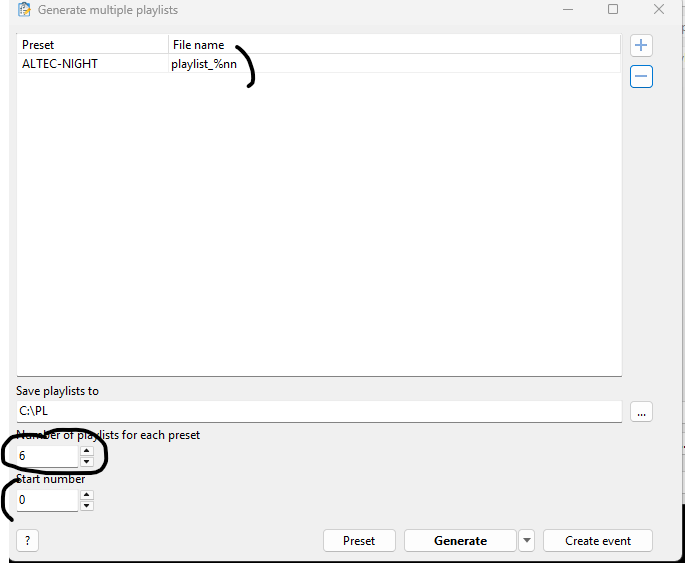The width and height of the screenshot is (685, 563).
Task: Click the plus icon to add a preset
Action: pyautogui.click(x=641, y=45)
